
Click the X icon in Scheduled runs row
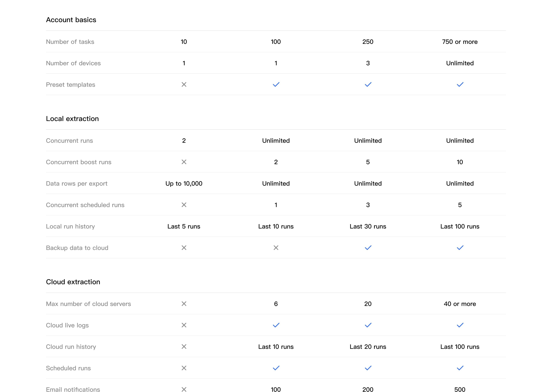tap(184, 368)
